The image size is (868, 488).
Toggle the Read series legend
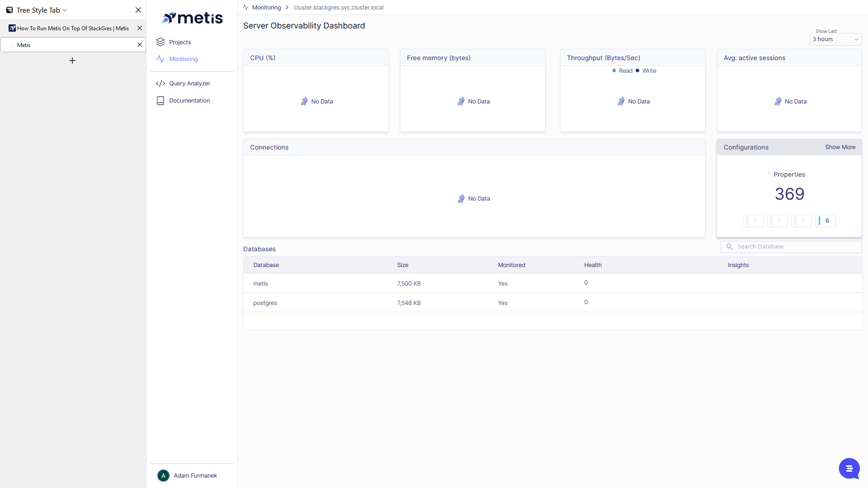click(622, 70)
